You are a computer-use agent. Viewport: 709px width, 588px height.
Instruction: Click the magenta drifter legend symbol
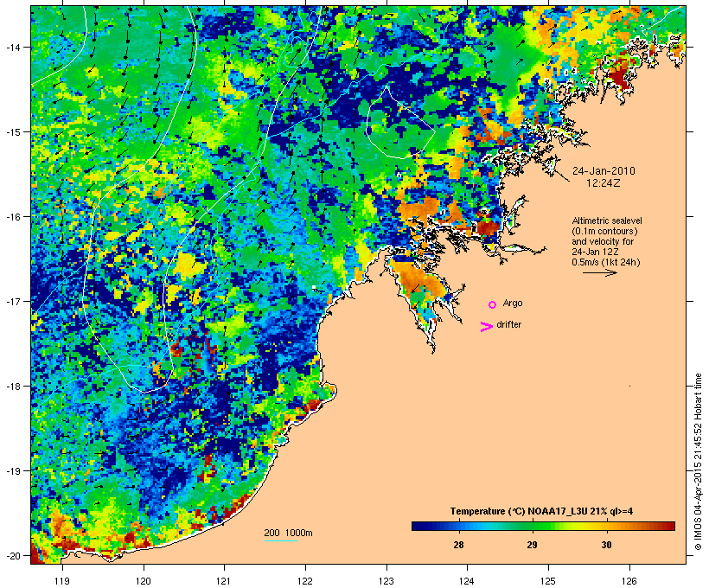click(486, 327)
